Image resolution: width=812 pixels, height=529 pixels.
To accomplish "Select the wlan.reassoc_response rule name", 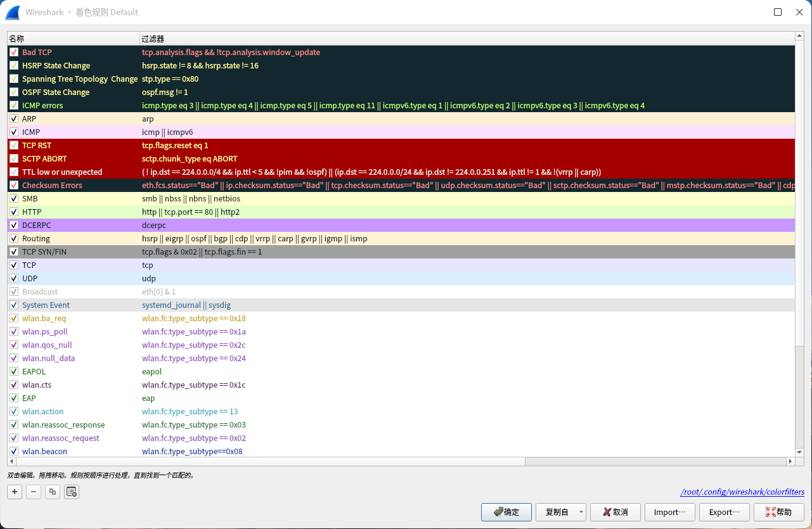I will pyautogui.click(x=63, y=425).
